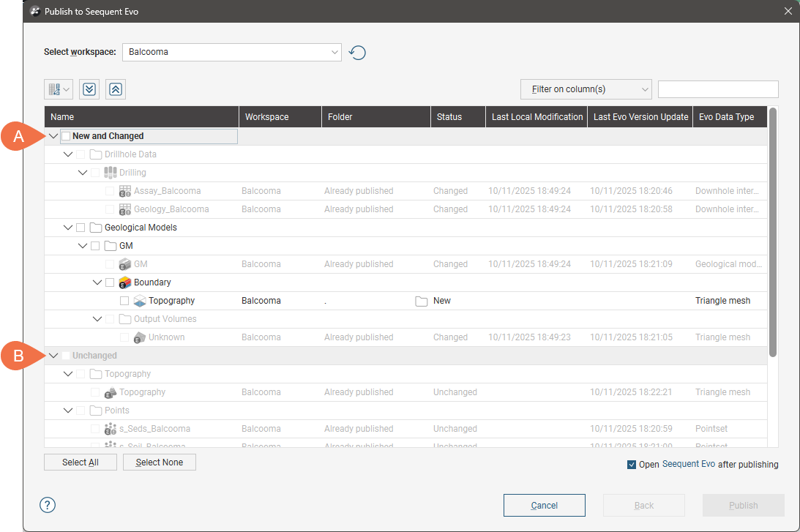Viewport: 800px width, 532px height.
Task: Click the folder icon in Topography row
Action: pyautogui.click(x=421, y=301)
